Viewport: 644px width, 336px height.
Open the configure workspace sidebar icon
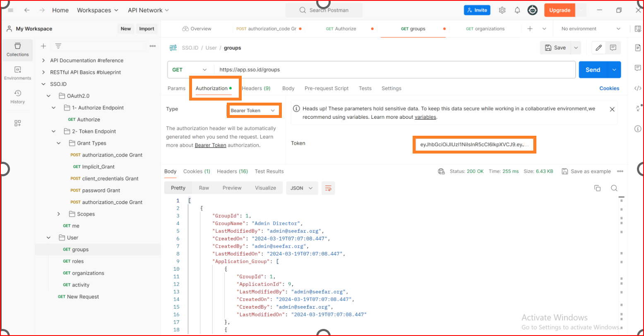click(x=17, y=123)
